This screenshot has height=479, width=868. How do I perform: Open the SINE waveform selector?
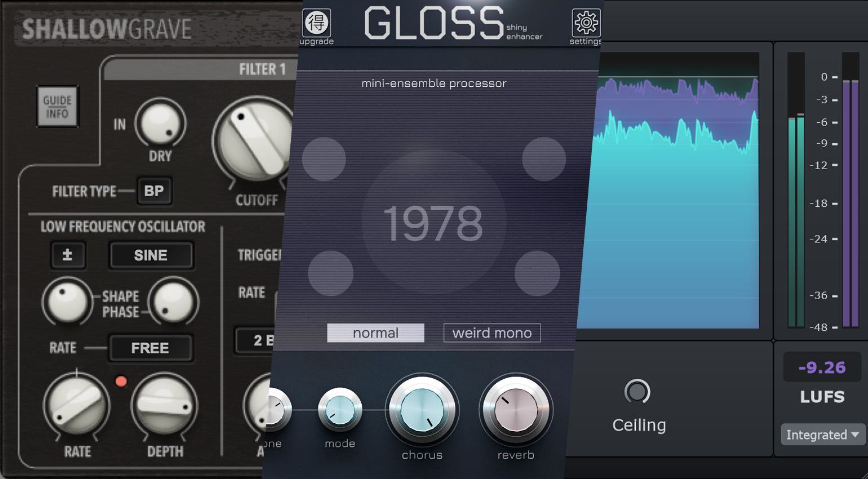point(150,255)
